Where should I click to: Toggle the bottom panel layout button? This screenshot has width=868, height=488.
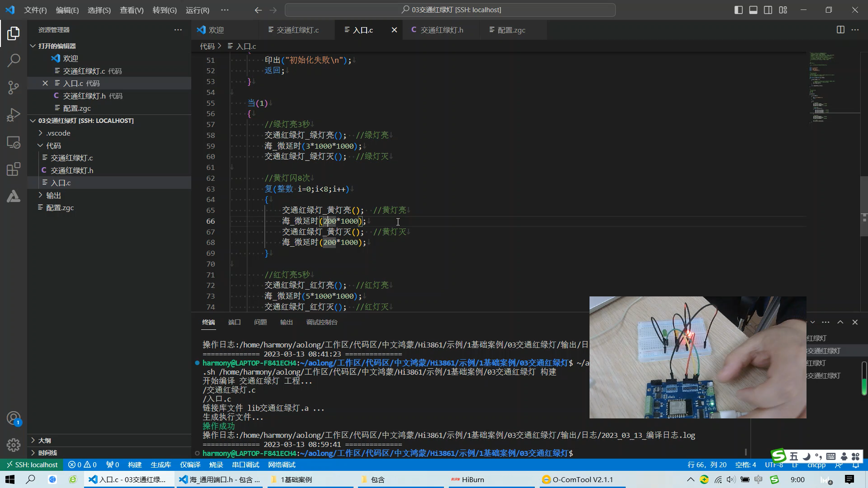[753, 10]
